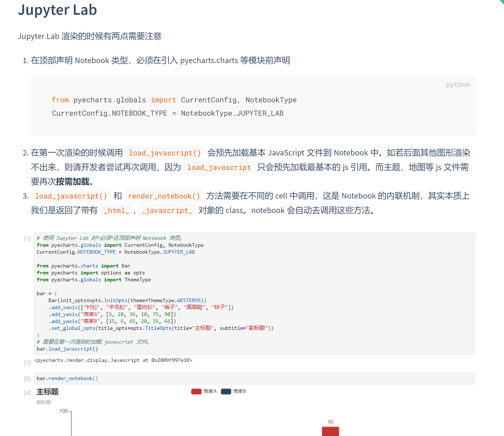Toggle visibility of the 副标题 subtitle
The width and height of the screenshot is (504, 436).
[43, 402]
